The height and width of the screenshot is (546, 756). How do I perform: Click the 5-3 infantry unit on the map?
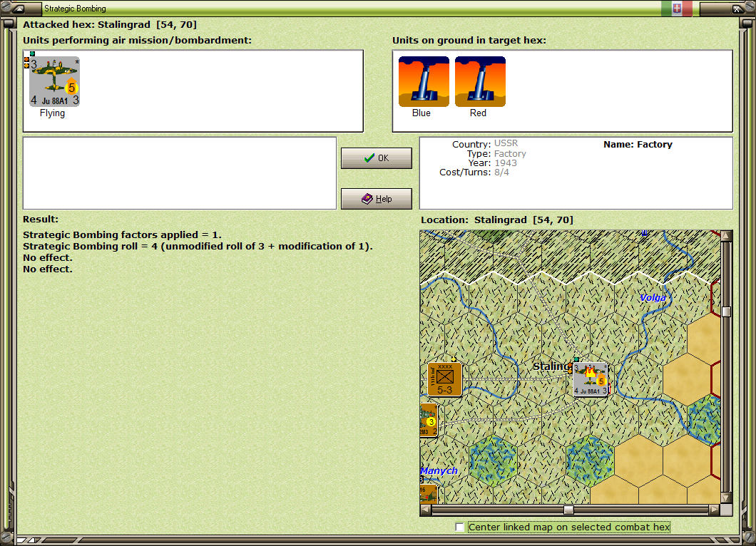[444, 379]
